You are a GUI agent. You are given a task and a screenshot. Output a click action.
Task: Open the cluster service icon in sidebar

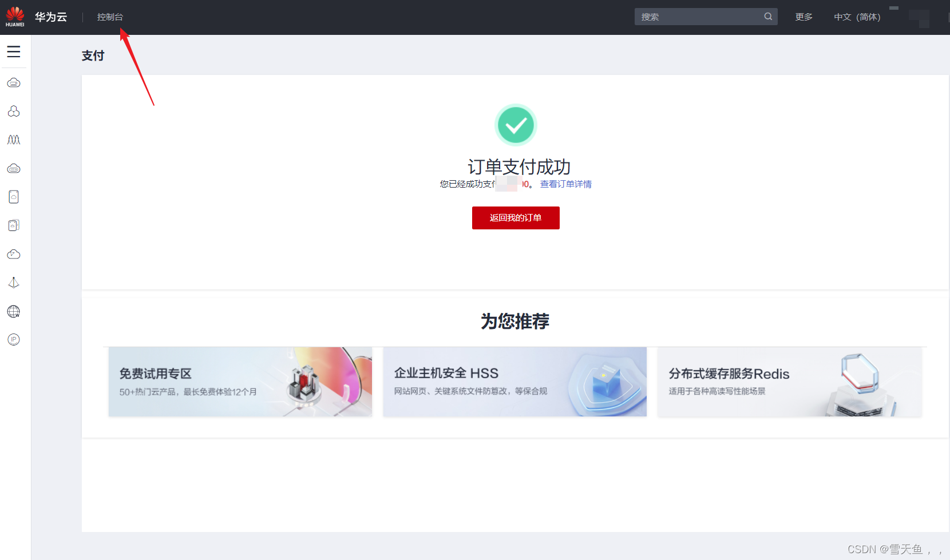pyautogui.click(x=13, y=111)
